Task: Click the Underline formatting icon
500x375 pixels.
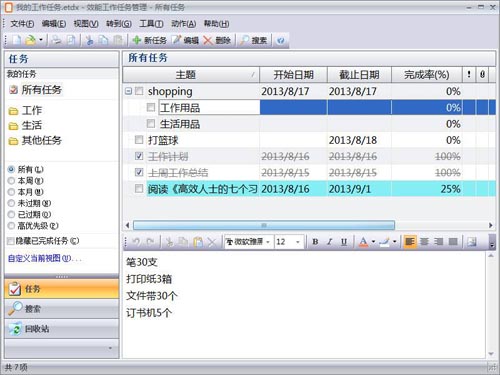Action: (344, 242)
